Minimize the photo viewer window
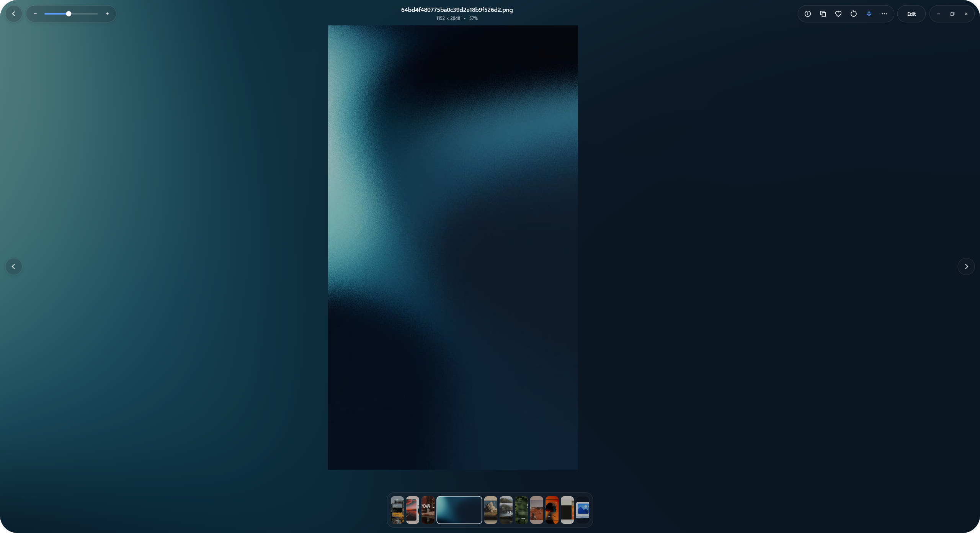Image resolution: width=980 pixels, height=533 pixels. point(939,14)
